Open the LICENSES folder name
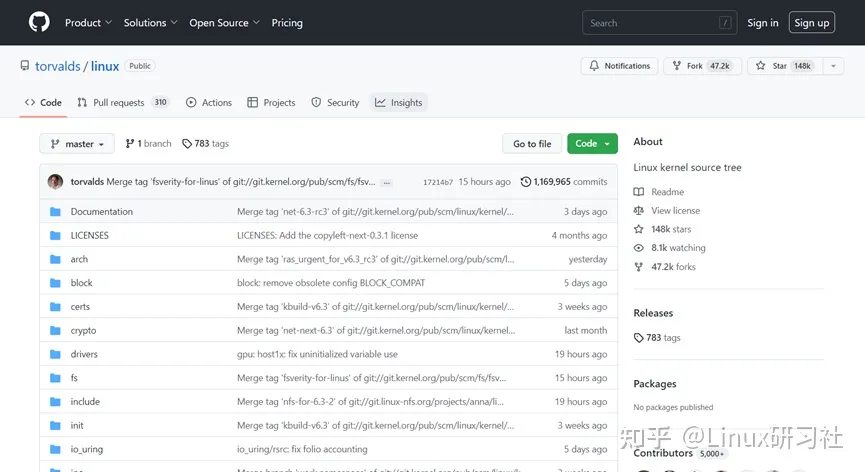 pos(89,235)
